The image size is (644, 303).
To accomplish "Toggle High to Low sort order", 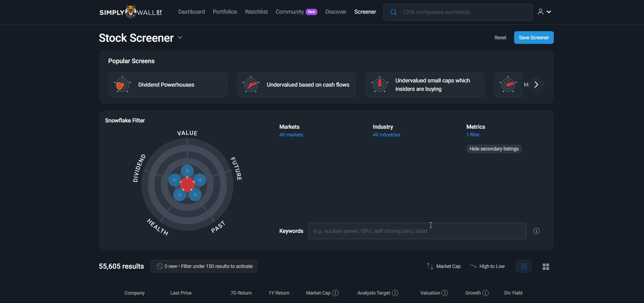I will [487, 267].
